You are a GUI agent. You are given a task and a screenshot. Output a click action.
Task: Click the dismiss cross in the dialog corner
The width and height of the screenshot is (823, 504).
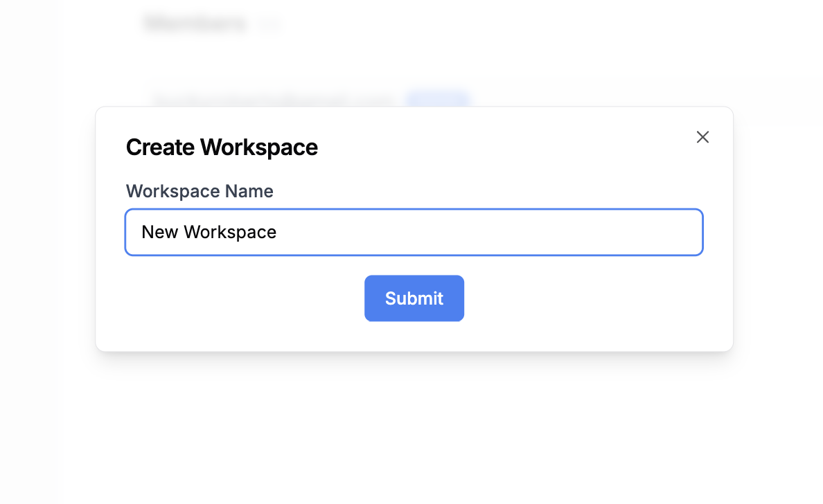point(702,137)
